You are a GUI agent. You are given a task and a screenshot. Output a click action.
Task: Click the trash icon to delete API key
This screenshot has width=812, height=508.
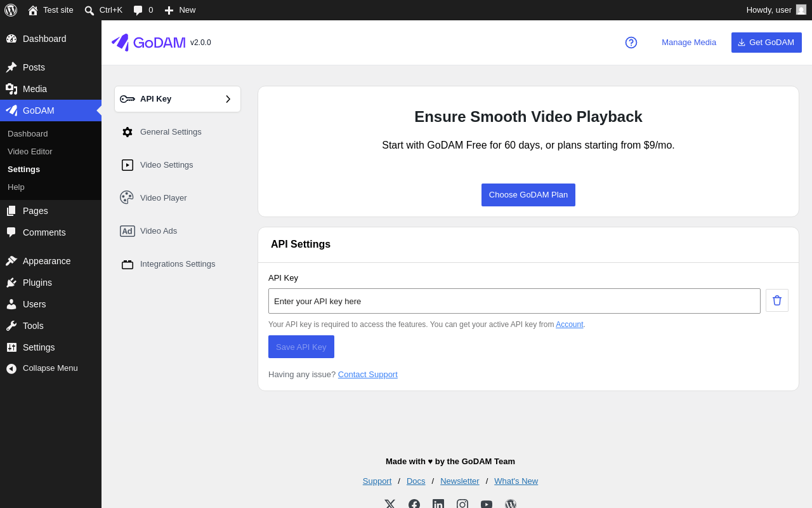777,300
